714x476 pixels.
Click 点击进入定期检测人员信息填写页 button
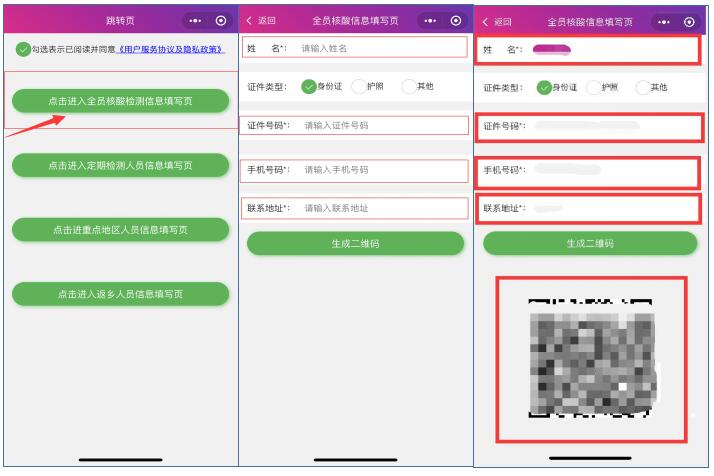(120, 165)
